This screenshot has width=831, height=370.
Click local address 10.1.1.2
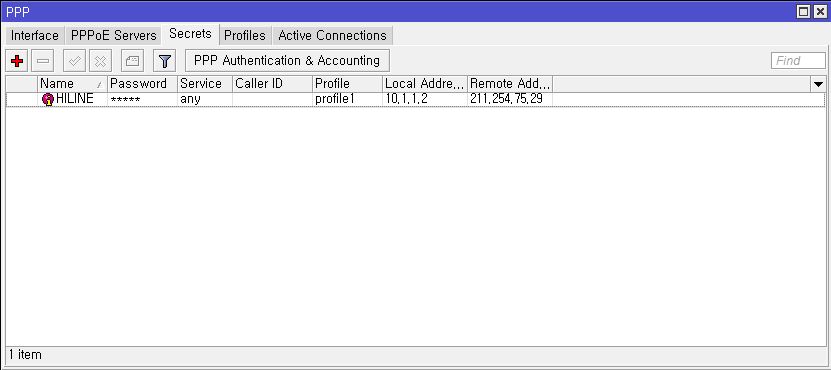point(425,100)
